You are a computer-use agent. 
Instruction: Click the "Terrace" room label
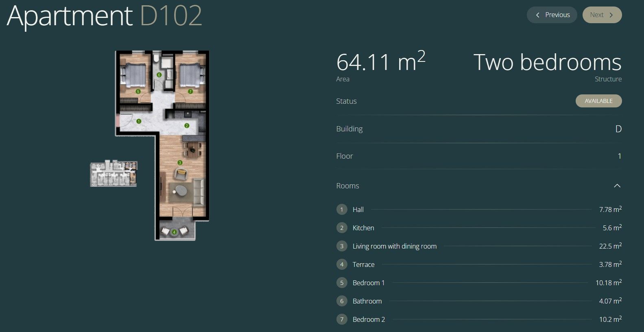coord(364,264)
